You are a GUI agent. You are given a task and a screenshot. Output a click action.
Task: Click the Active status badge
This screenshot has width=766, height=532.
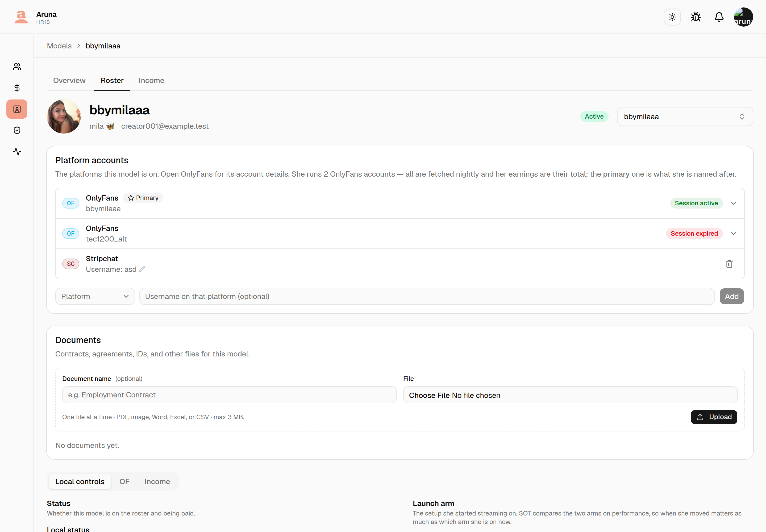(594, 117)
